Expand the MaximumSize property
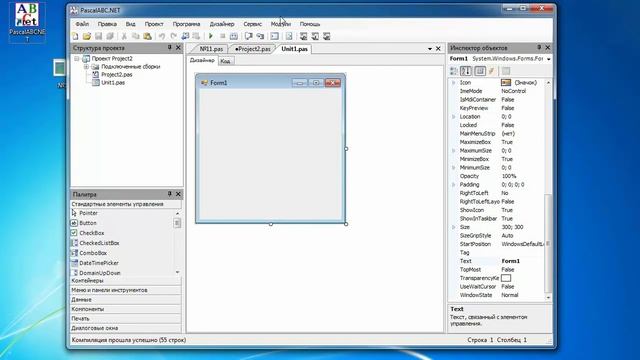The height and width of the screenshot is (360, 640). click(x=453, y=151)
